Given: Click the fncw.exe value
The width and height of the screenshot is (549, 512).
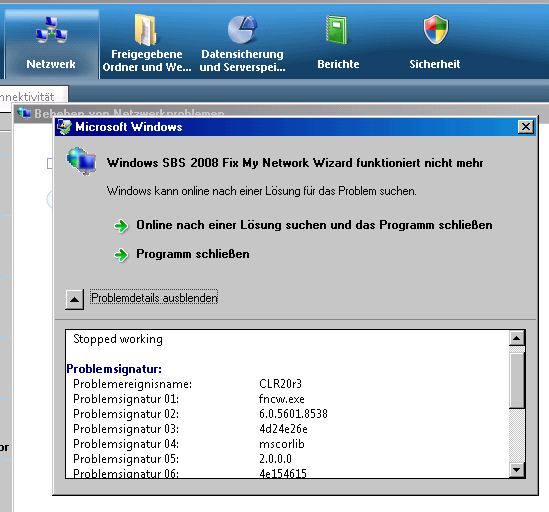Looking at the screenshot, I should tap(282, 399).
